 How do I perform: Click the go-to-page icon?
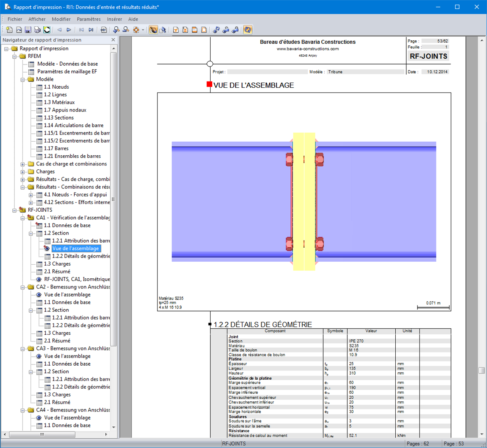click(x=104, y=30)
